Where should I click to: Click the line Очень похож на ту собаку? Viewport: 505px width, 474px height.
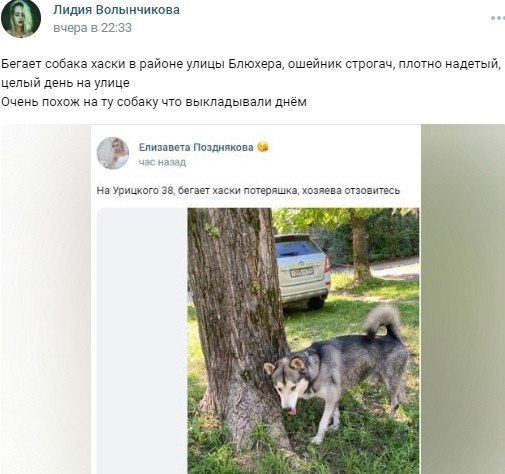pyautogui.click(x=154, y=102)
